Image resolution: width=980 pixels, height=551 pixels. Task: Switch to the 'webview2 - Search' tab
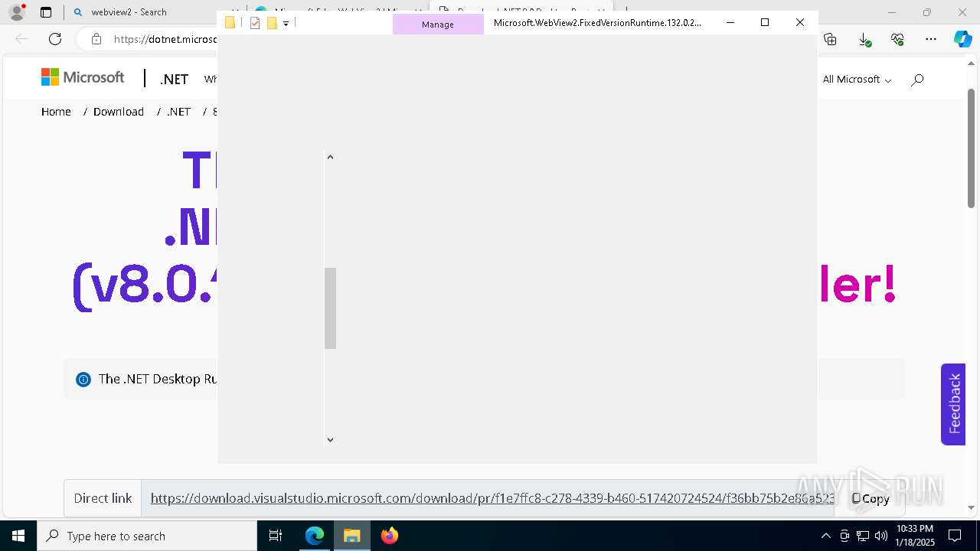tap(128, 12)
